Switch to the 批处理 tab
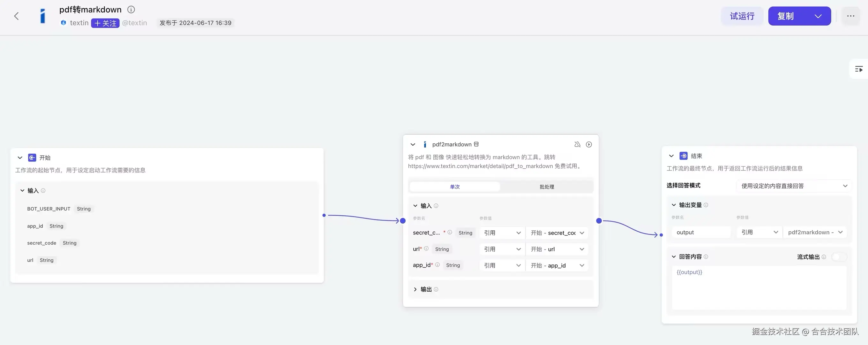 547,187
